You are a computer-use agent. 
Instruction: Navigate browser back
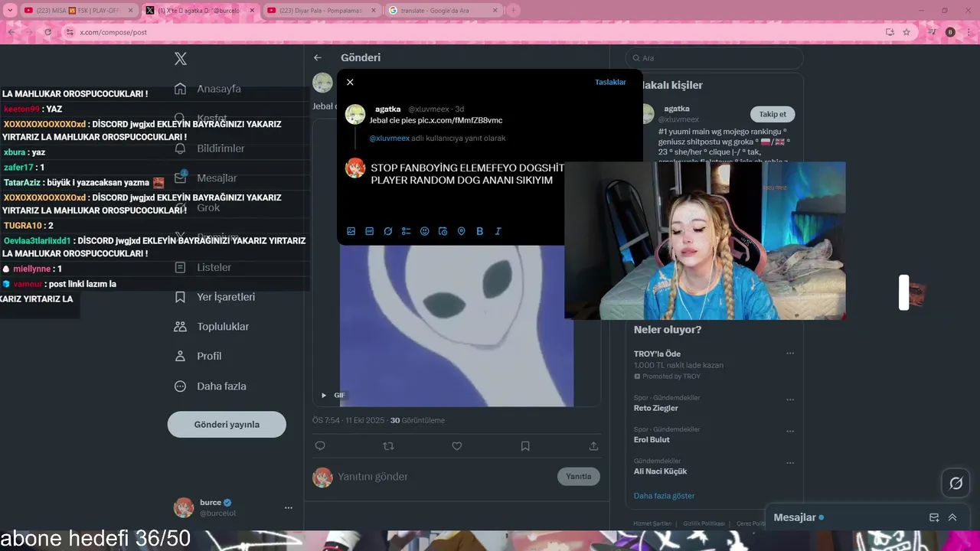click(11, 32)
